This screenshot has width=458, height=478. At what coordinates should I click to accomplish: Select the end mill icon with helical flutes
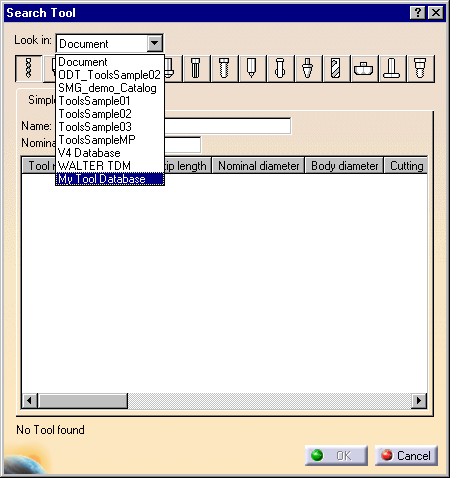coord(336,68)
